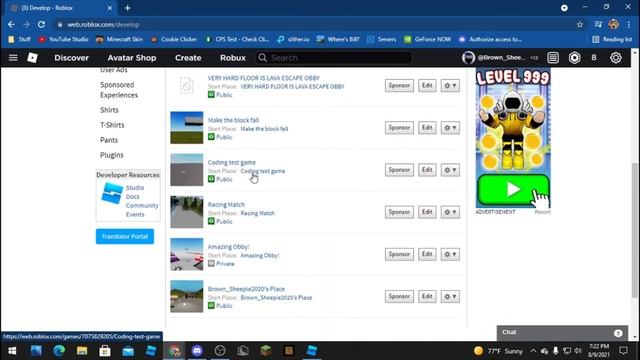The height and width of the screenshot is (360, 640).
Task: Switch to Chrome in the taskbar
Action: (x=174, y=351)
